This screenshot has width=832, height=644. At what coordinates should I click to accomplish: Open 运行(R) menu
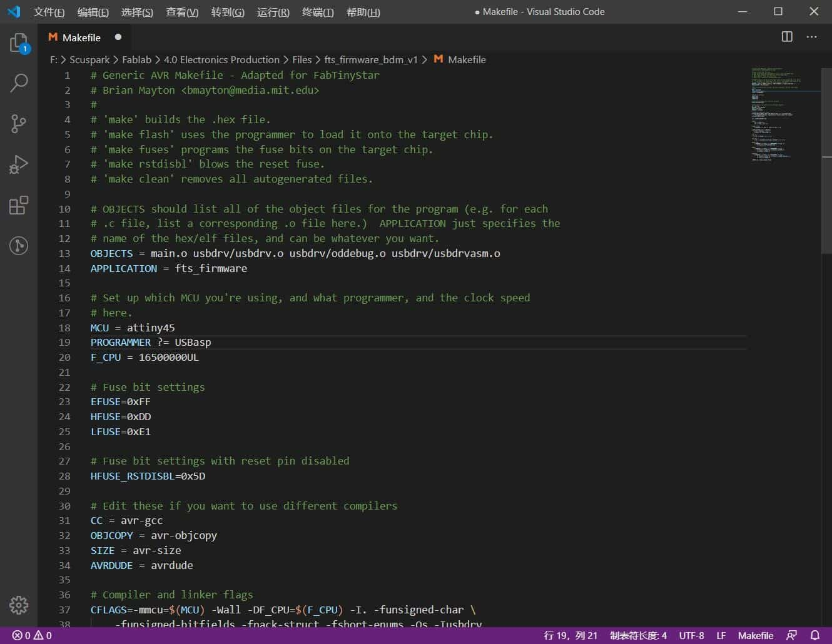click(273, 12)
